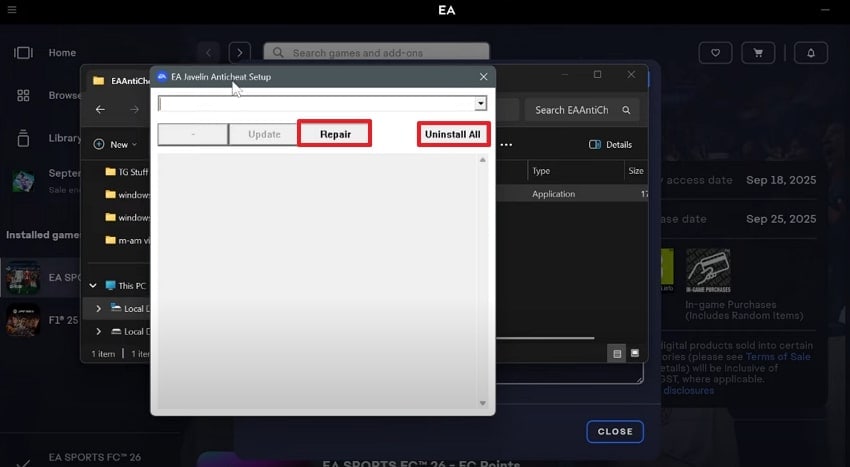
Task: Open Home in EA sidebar
Action: pyautogui.click(x=62, y=53)
